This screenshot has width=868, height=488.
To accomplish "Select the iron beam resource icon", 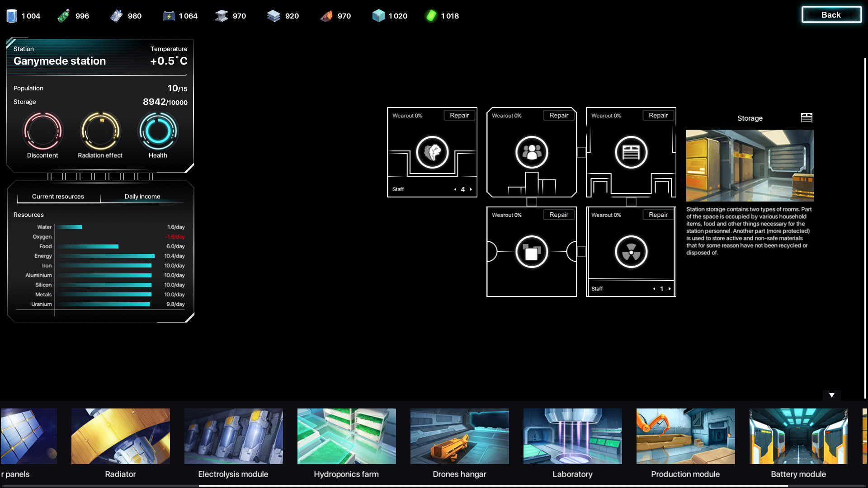I will pos(222,15).
